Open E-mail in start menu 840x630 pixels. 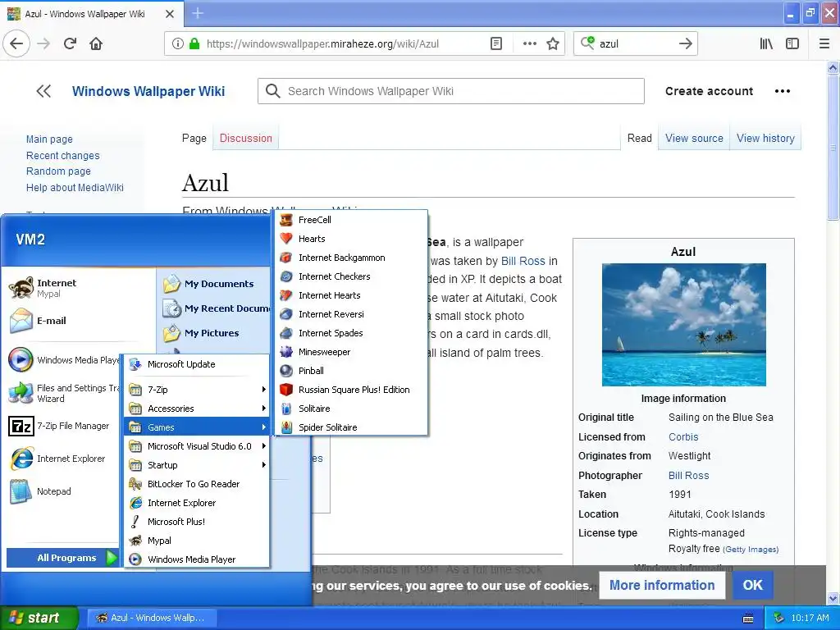click(x=80, y=321)
